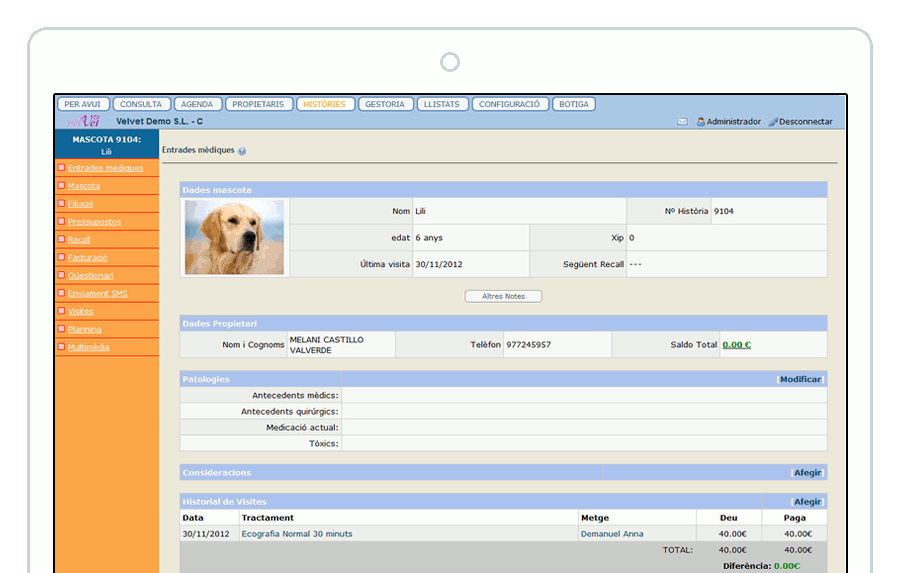Open the Enviament SMS sidebar link
The width and height of the screenshot is (900, 573).
[x=97, y=293]
